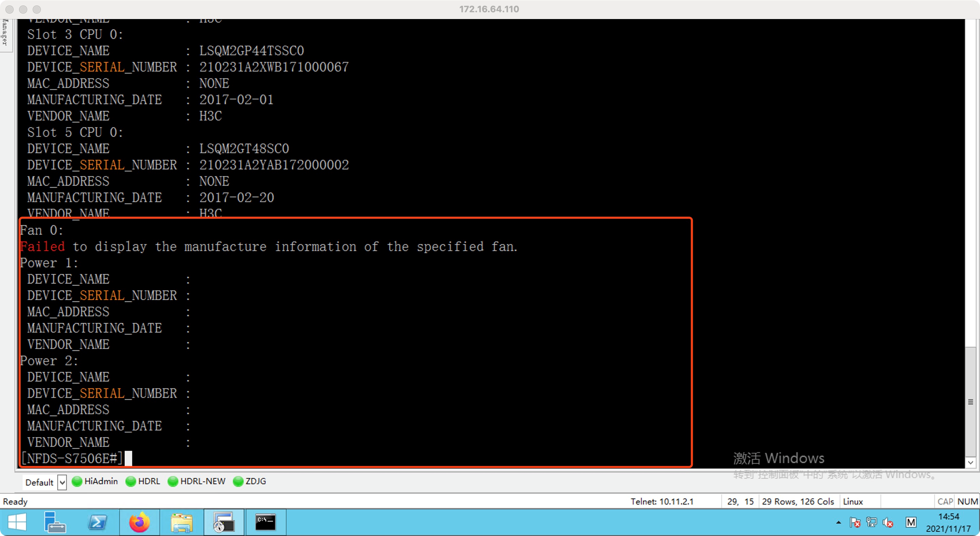Open the Action Center flag icon

tap(855, 523)
